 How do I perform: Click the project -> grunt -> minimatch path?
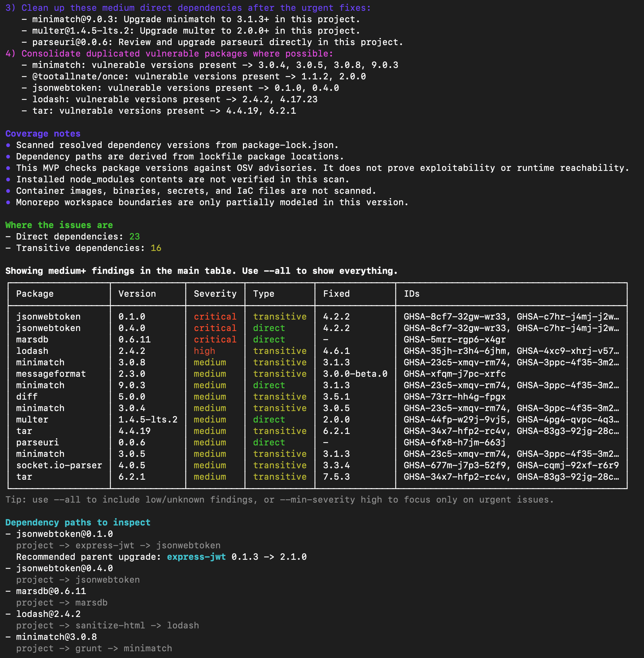coord(94,648)
